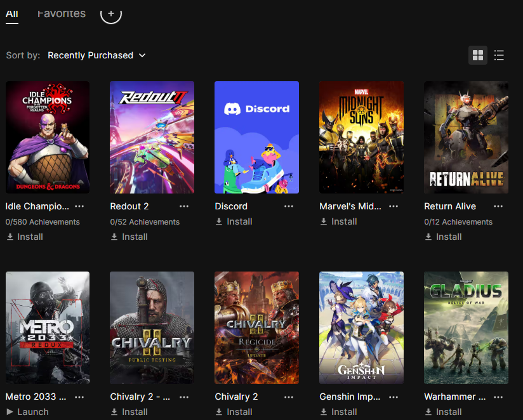Image resolution: width=523 pixels, height=420 pixels.
Task: Install Warhammer Gladius
Action: tap(444, 412)
